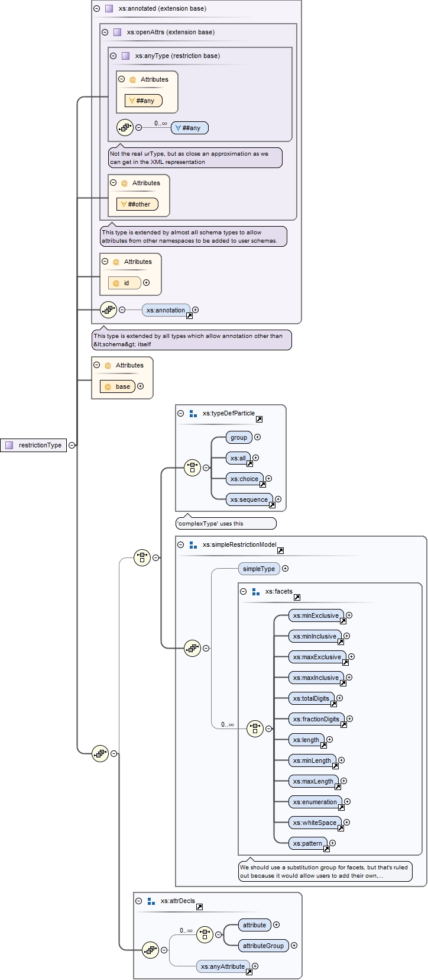Select the ##any element wildcard with 0..∞
The width and height of the screenshot is (428, 980).
pos(190,128)
